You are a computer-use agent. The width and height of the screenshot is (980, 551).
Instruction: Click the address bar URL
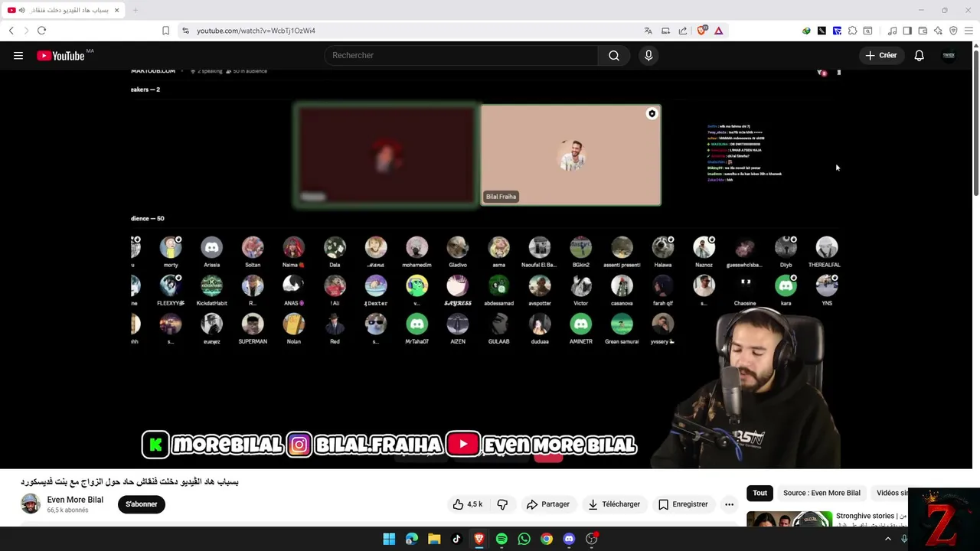[256, 31]
